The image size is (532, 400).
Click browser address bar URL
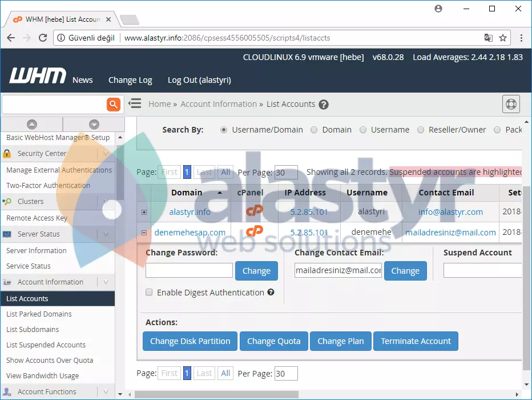point(227,38)
